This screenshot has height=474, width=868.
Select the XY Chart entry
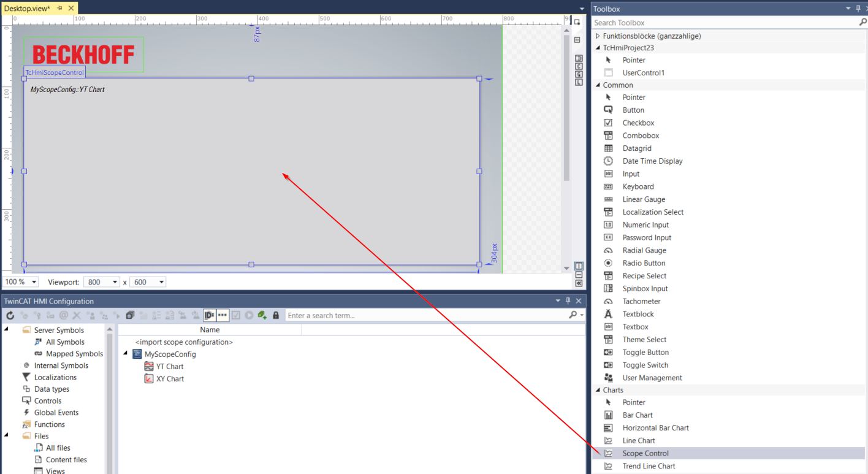[x=170, y=378]
